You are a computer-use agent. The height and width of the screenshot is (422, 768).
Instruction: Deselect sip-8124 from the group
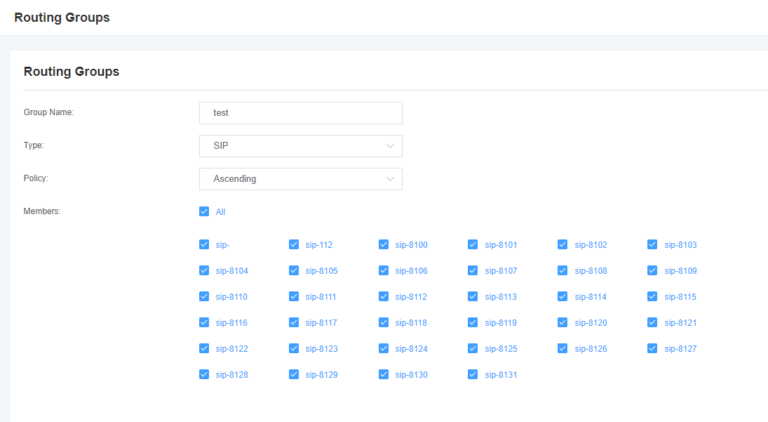pyautogui.click(x=384, y=348)
